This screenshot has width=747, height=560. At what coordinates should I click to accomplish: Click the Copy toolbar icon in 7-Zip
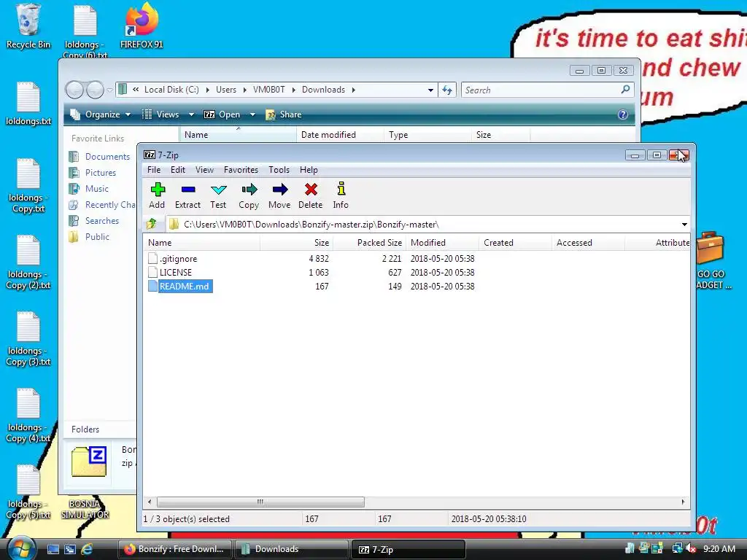249,195
